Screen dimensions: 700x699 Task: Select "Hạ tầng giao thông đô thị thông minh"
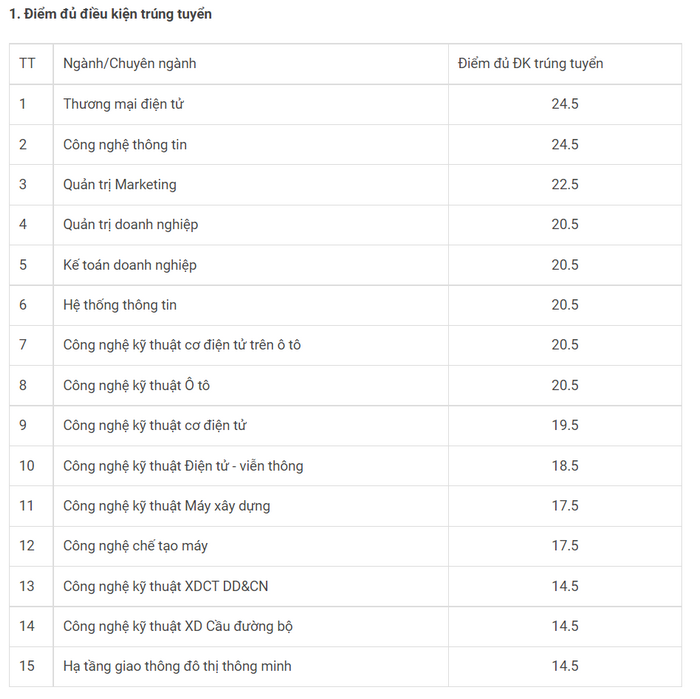point(177,666)
